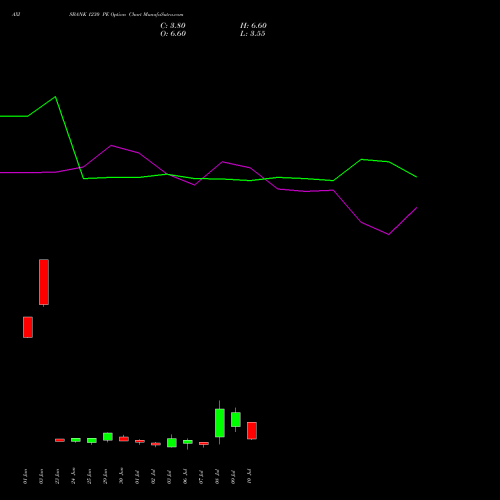Click the 30 Jun date axis label
The height and width of the screenshot is (500, 500).
(121, 476)
